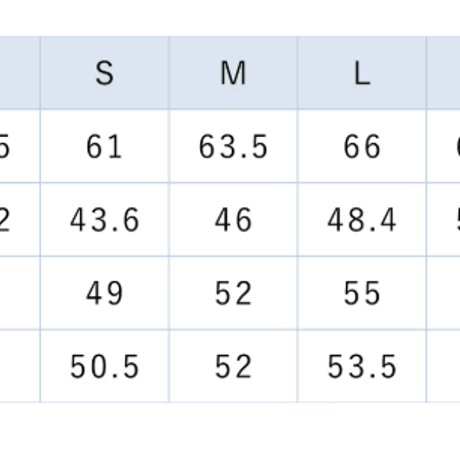The image size is (460, 460).
Task: Click the M column cell showing 46
Action: pyautogui.click(x=233, y=220)
